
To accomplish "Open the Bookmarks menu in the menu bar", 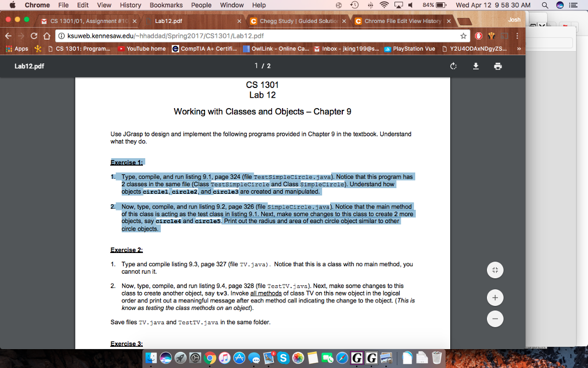I will click(x=166, y=5).
